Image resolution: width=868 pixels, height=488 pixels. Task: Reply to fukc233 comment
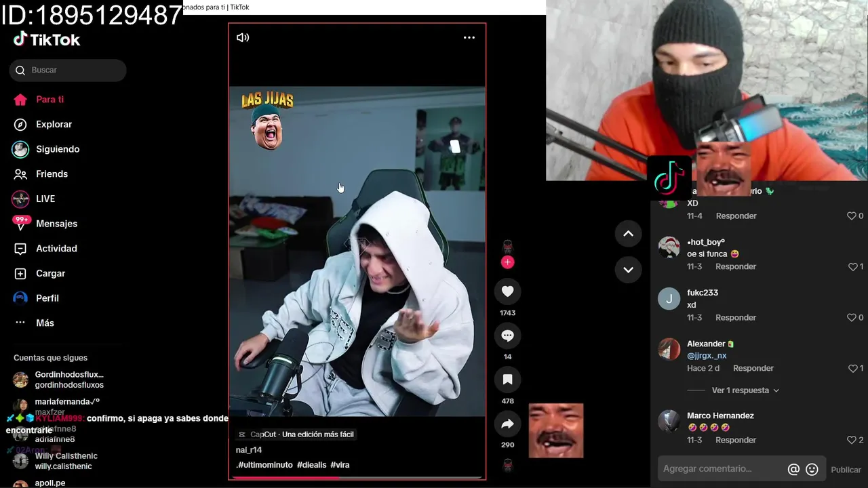[736, 318]
